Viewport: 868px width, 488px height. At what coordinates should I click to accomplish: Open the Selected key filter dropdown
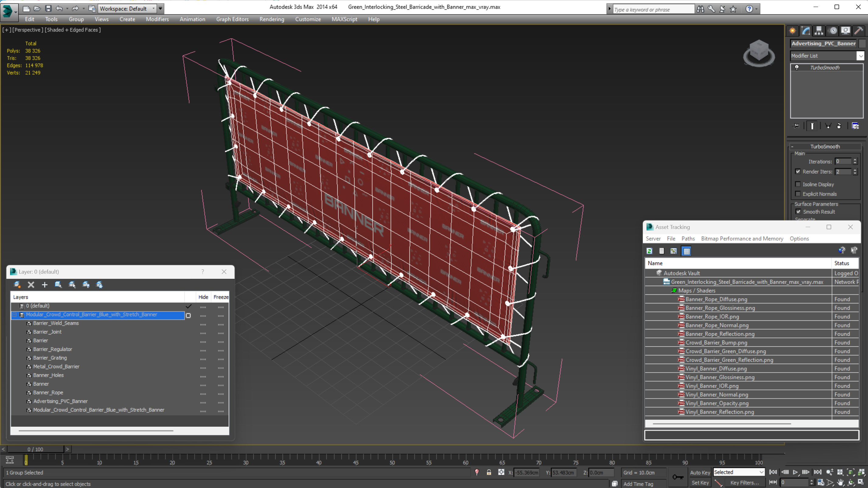point(739,472)
